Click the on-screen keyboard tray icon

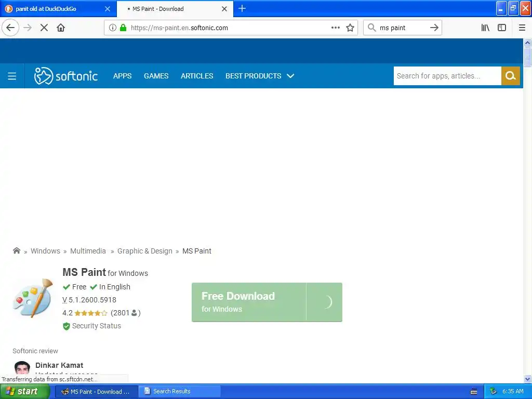click(474, 392)
